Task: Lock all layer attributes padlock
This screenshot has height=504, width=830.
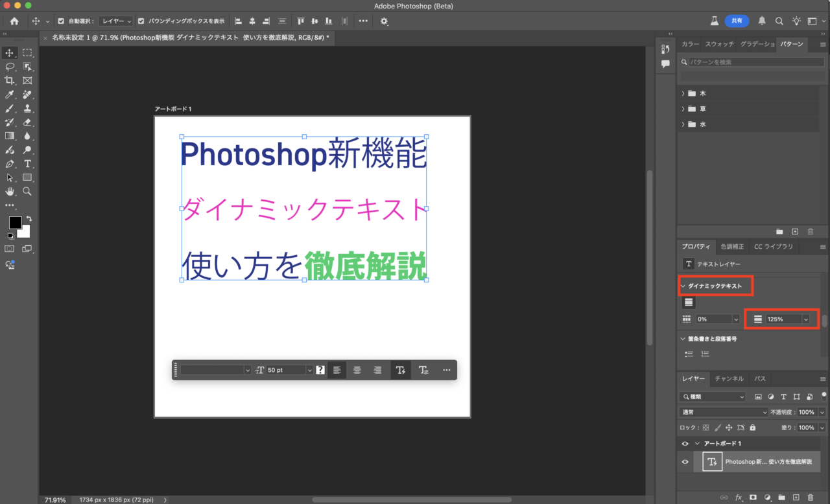Action: pyautogui.click(x=752, y=428)
